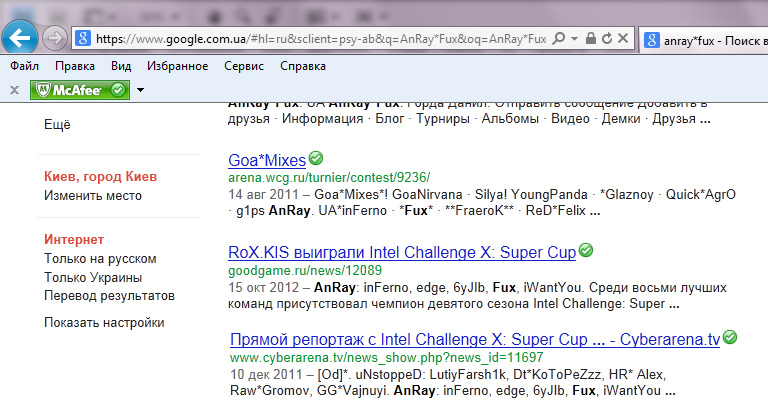Refresh the page with reload icon

pyautogui.click(x=607, y=38)
